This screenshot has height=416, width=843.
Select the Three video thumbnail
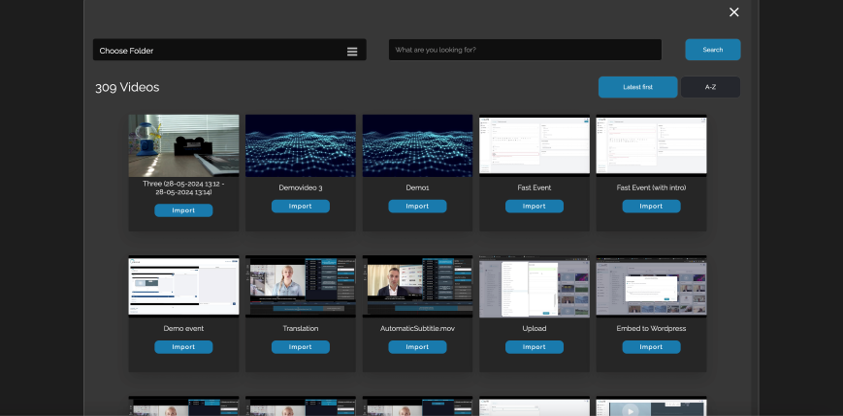tap(183, 145)
